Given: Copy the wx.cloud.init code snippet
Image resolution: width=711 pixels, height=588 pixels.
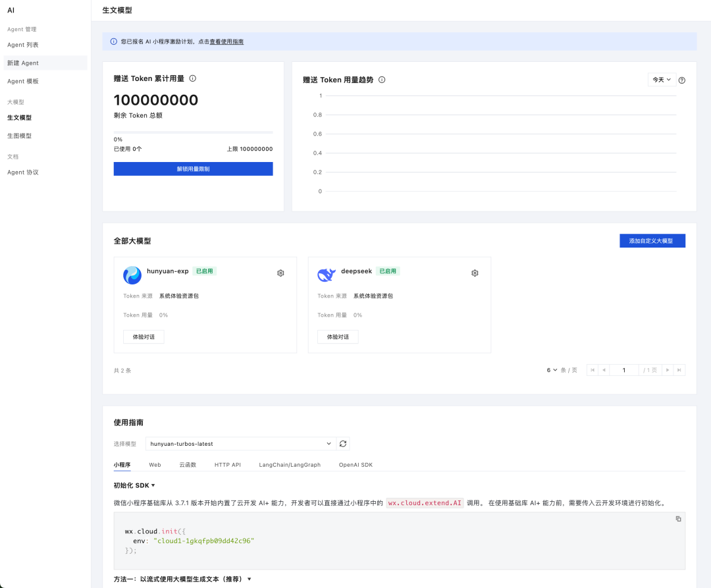Looking at the screenshot, I should (x=678, y=519).
